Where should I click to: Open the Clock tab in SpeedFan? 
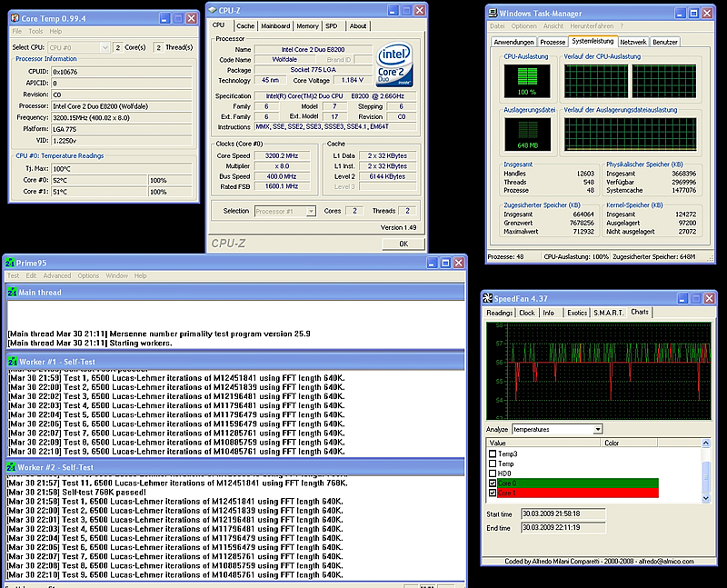coord(527,313)
